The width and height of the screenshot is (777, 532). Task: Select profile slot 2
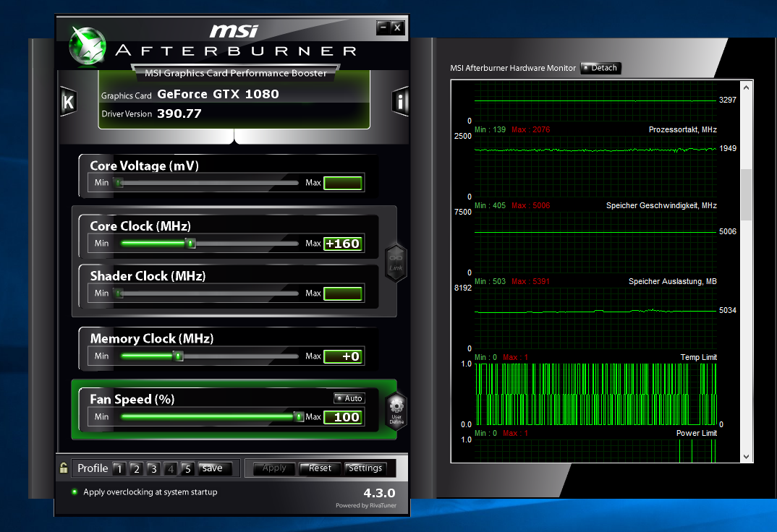coord(136,468)
